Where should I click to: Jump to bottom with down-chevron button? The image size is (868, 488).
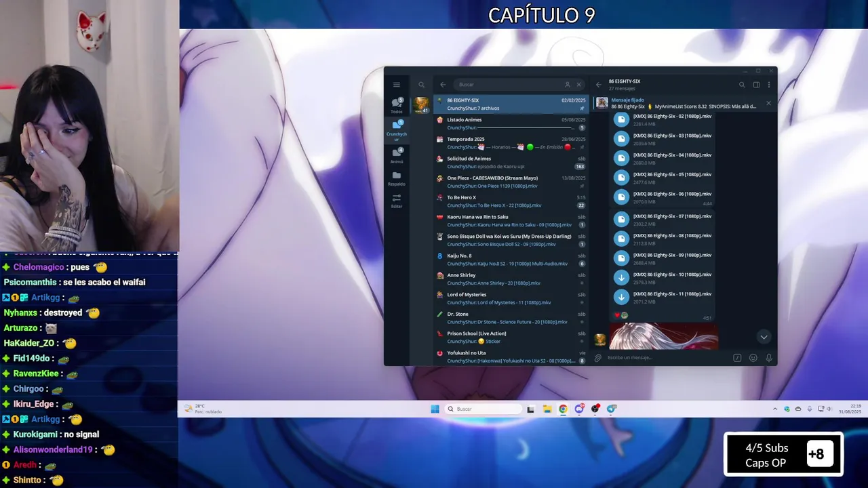pos(764,337)
